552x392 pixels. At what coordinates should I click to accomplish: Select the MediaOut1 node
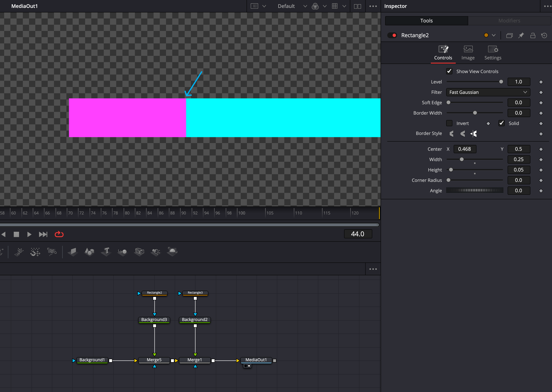click(256, 360)
